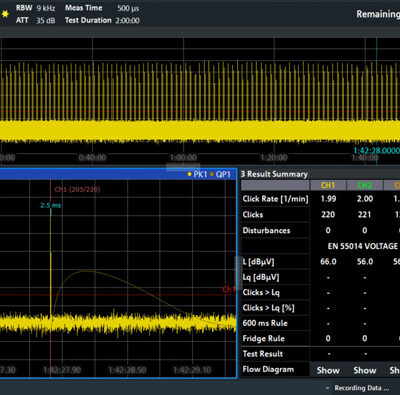Image resolution: width=400 pixels, height=395 pixels.
Task: Click the 3 Result Summary title
Action: pyautogui.click(x=274, y=174)
